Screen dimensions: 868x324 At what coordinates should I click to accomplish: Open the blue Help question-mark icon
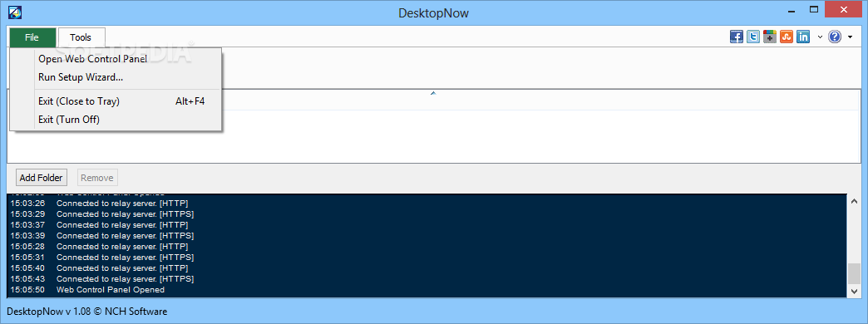pos(835,37)
